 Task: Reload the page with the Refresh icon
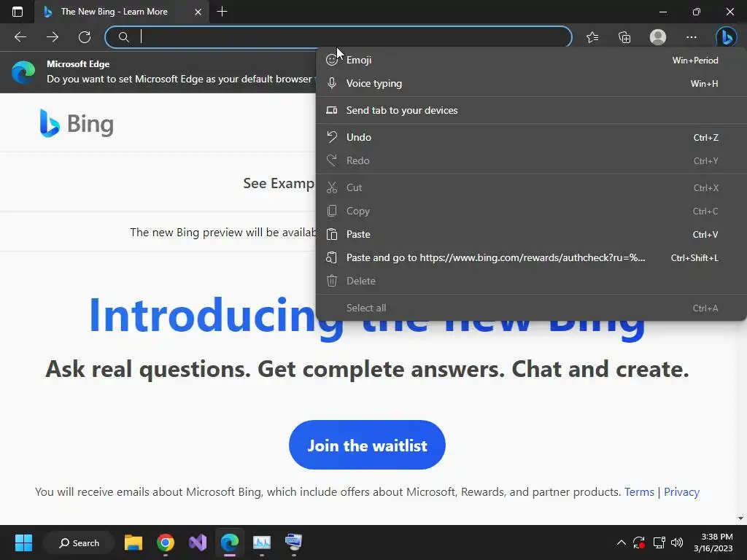(85, 36)
